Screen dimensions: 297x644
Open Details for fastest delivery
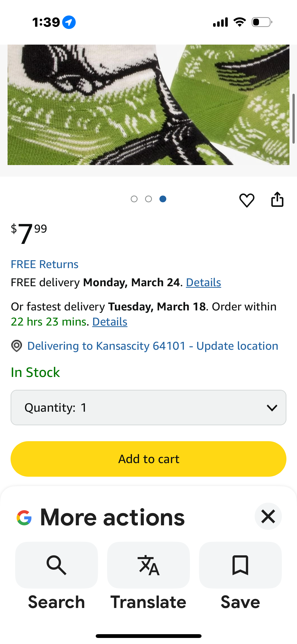coord(110,322)
